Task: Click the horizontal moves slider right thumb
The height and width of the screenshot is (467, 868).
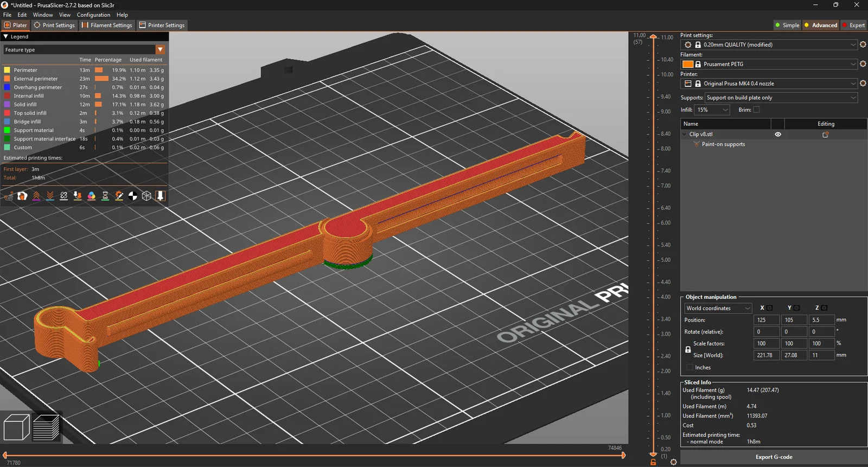Action: click(623, 456)
